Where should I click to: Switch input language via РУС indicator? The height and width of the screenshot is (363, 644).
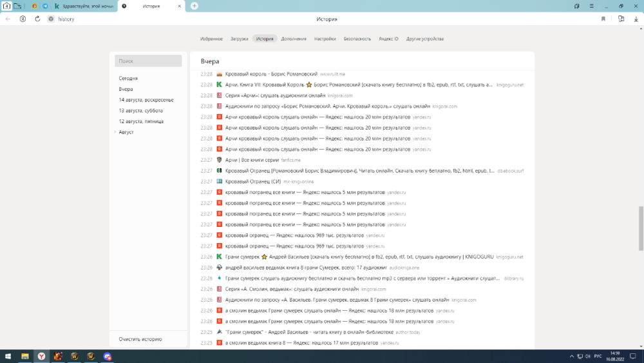(x=598, y=356)
